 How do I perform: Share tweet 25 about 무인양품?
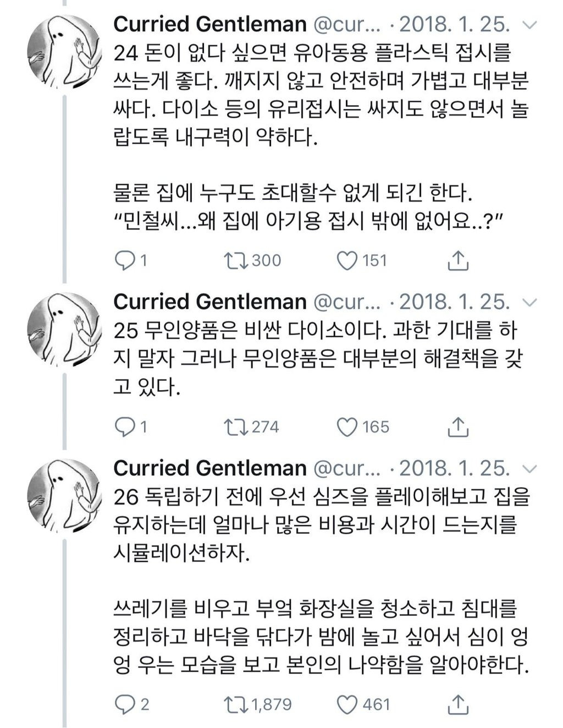[x=458, y=427]
